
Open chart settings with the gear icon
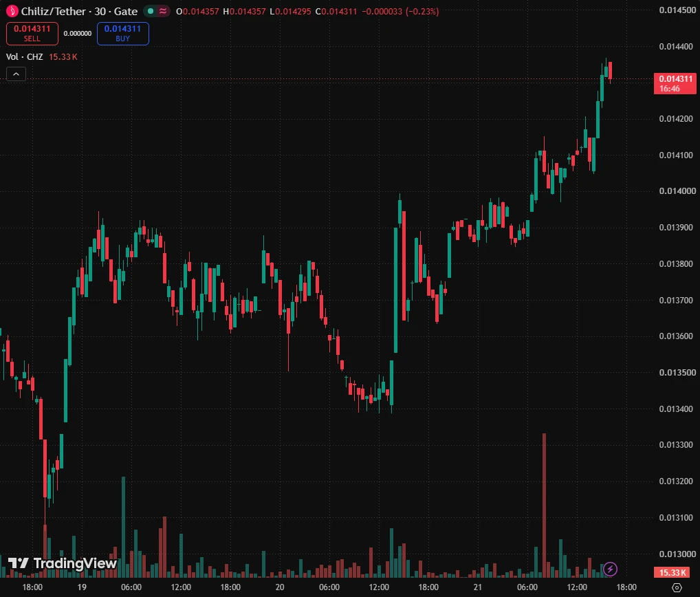click(x=677, y=587)
